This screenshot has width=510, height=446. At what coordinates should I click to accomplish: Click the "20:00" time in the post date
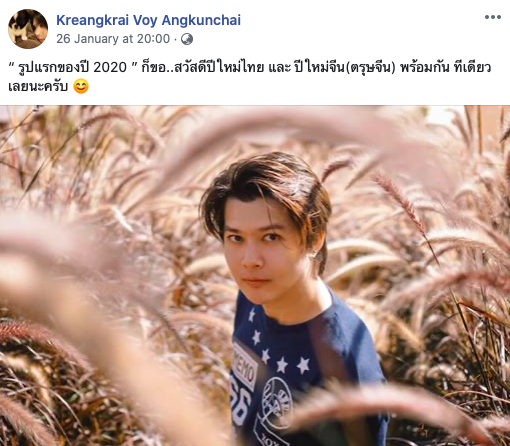(153, 39)
